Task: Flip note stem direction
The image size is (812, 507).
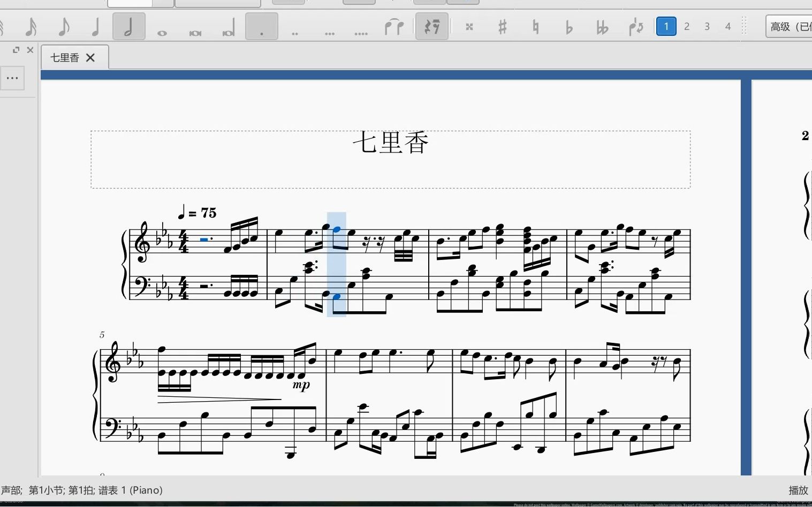Action: point(636,26)
